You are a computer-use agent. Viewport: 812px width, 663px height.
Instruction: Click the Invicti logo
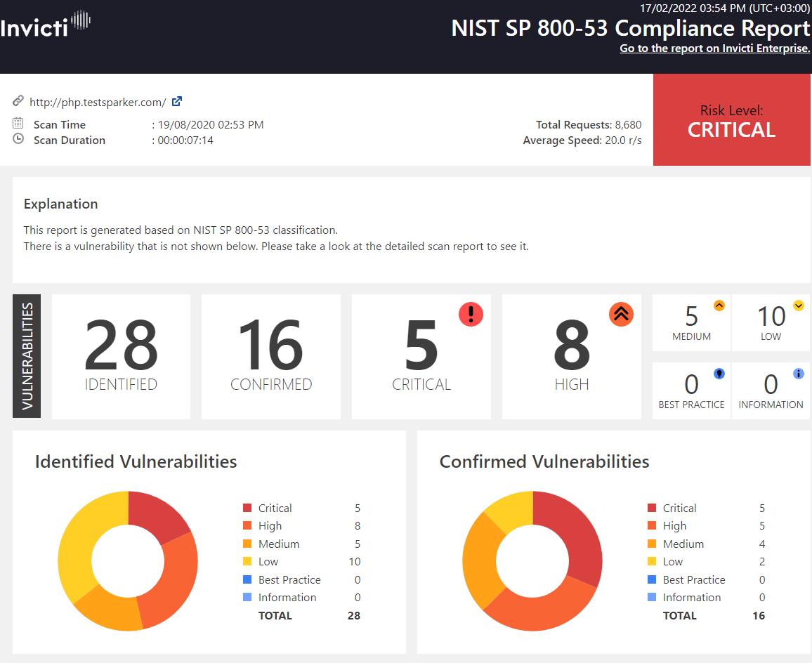45,25
